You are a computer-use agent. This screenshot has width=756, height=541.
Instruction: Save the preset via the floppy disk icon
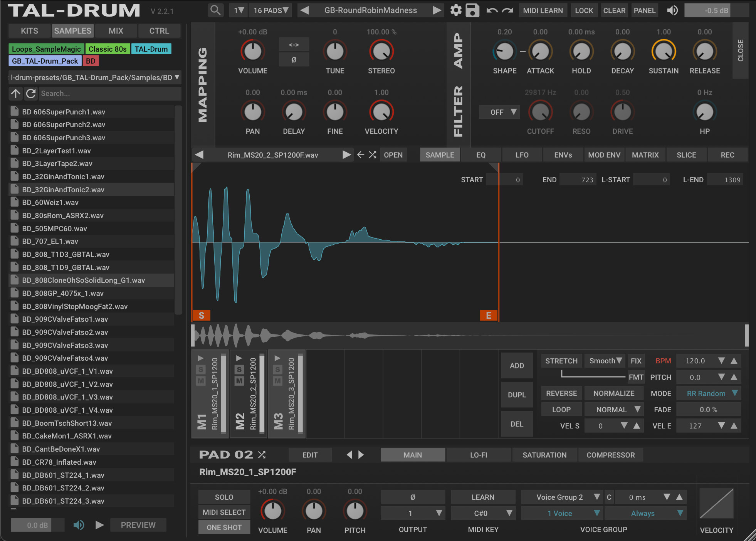coord(472,10)
